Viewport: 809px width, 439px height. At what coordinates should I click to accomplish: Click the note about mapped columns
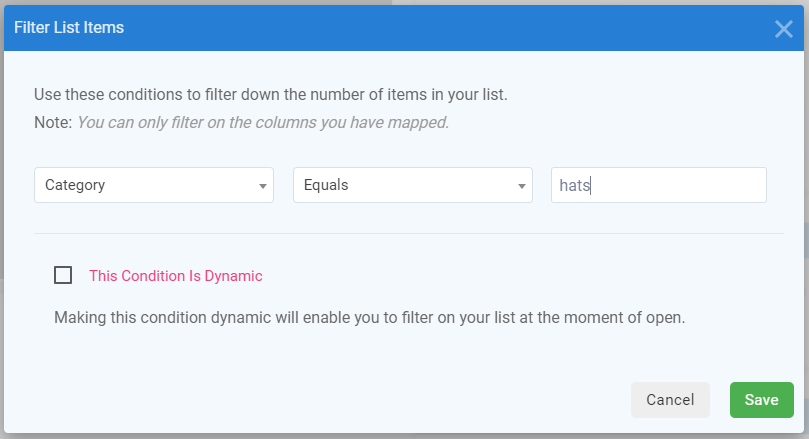coord(241,122)
